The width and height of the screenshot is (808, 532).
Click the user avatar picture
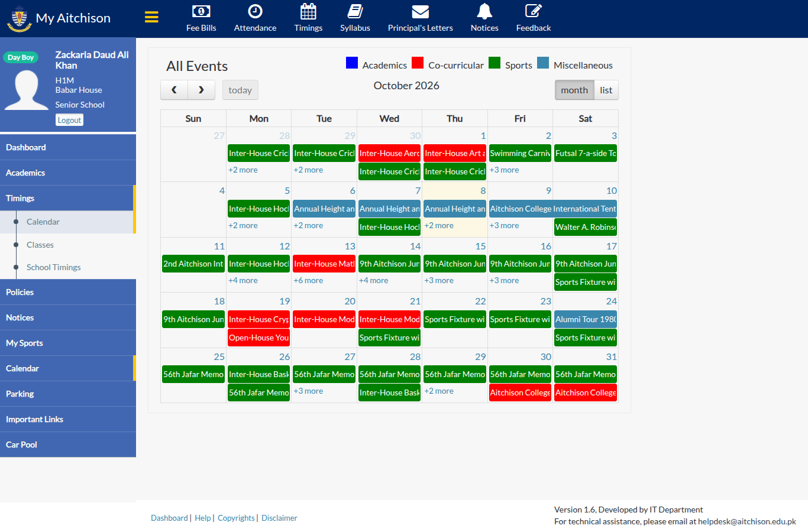click(x=27, y=90)
